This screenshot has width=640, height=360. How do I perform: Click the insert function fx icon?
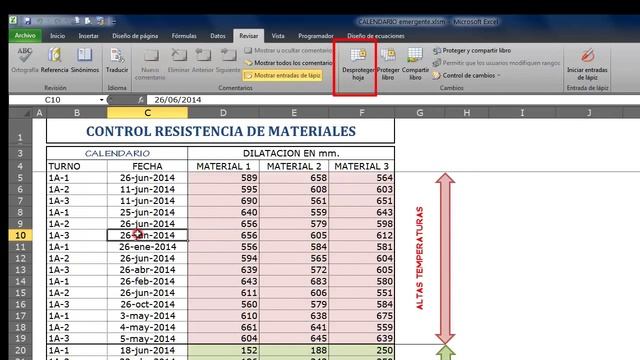pyautogui.click(x=141, y=100)
